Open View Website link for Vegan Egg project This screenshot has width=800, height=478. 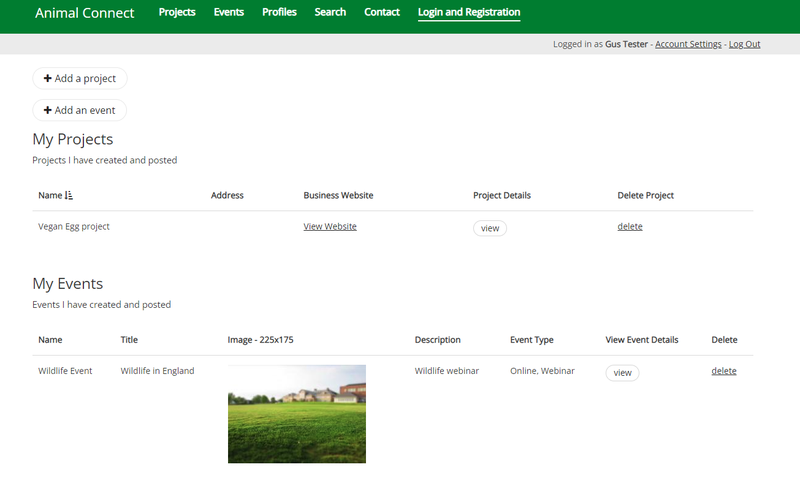coord(330,227)
